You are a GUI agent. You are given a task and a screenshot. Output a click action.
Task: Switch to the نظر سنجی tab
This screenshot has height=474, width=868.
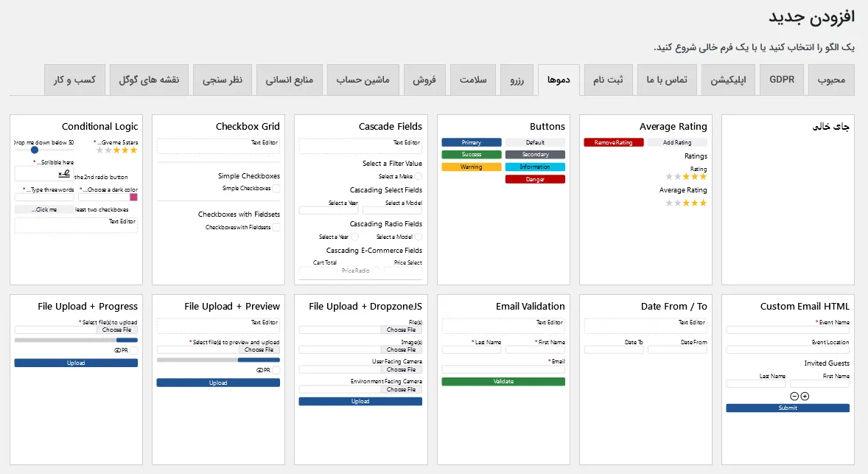[x=222, y=80]
